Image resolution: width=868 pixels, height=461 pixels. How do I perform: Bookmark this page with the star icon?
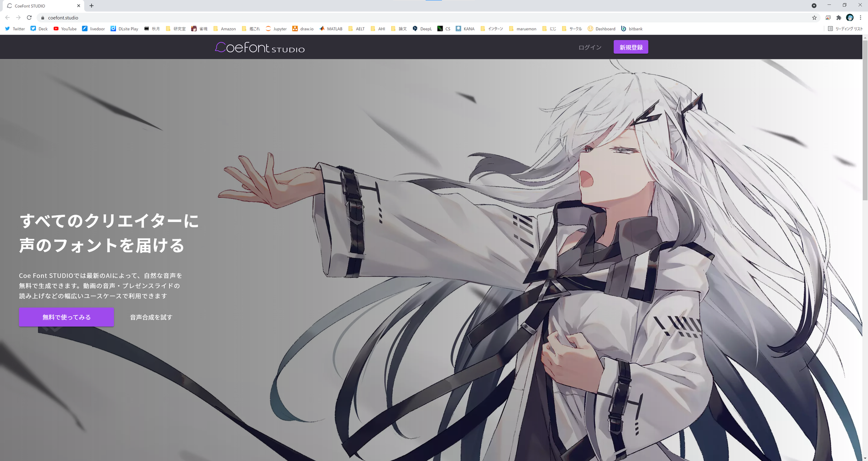click(814, 18)
